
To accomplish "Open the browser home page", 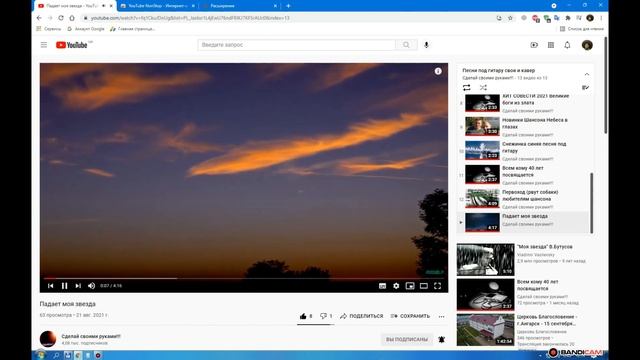I will [x=72, y=18].
